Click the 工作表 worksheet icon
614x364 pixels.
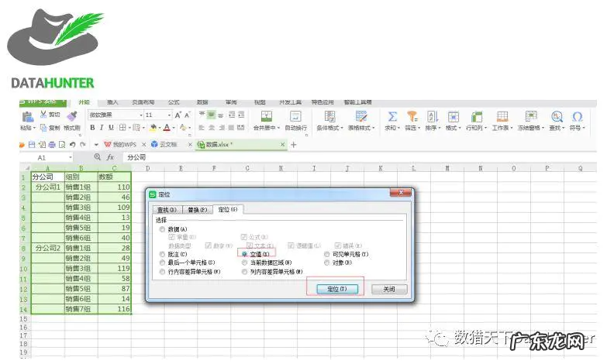click(502, 116)
